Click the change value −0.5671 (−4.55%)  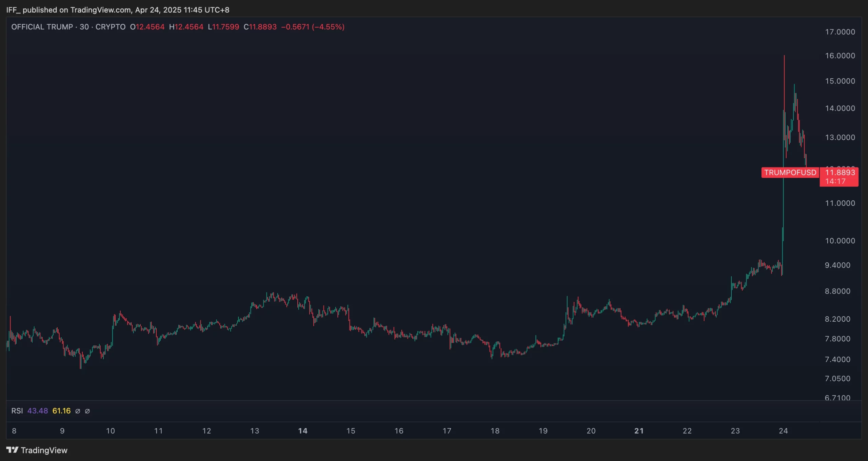(x=313, y=27)
